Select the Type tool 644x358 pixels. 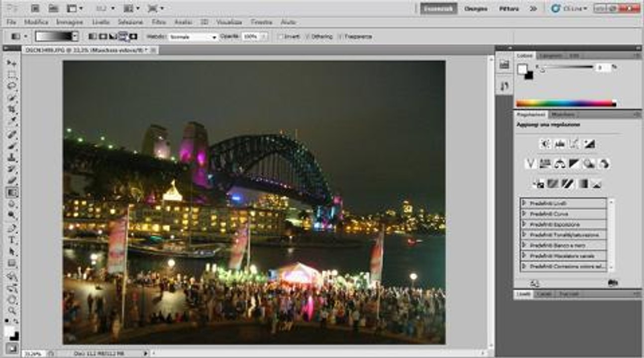click(12, 240)
